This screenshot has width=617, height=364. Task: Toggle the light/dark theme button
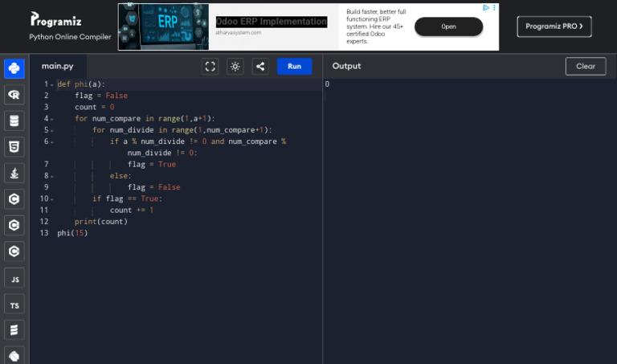[x=235, y=67]
